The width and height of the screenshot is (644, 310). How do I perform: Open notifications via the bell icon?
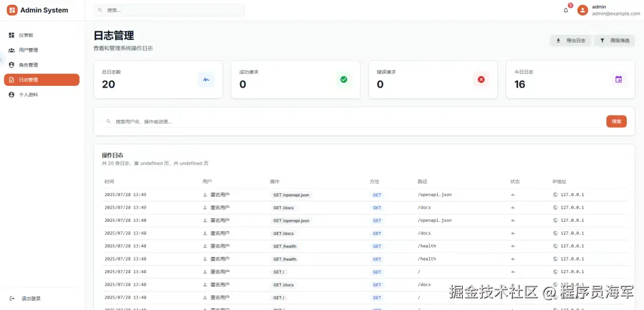tap(566, 10)
